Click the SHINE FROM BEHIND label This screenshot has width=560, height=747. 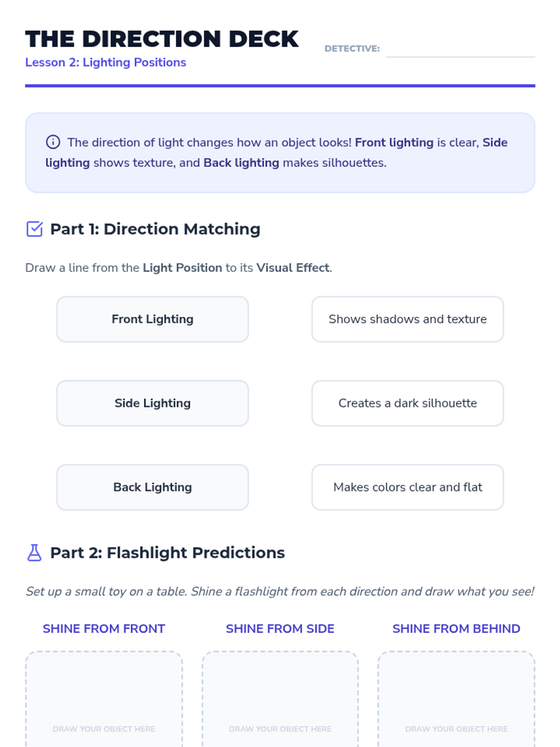pyautogui.click(x=456, y=629)
